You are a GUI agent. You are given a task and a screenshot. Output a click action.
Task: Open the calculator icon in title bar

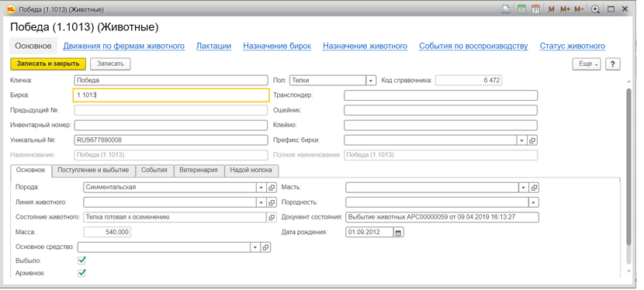coord(521,9)
